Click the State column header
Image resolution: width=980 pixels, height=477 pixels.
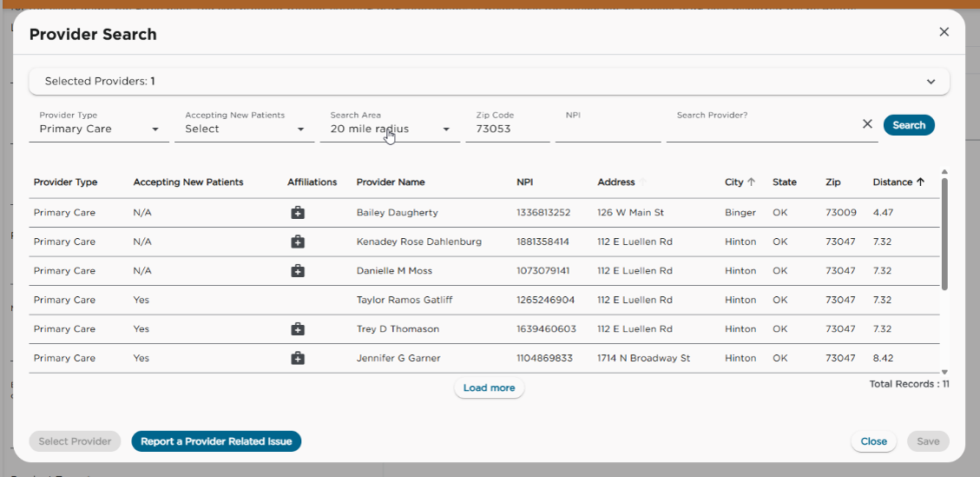click(785, 182)
